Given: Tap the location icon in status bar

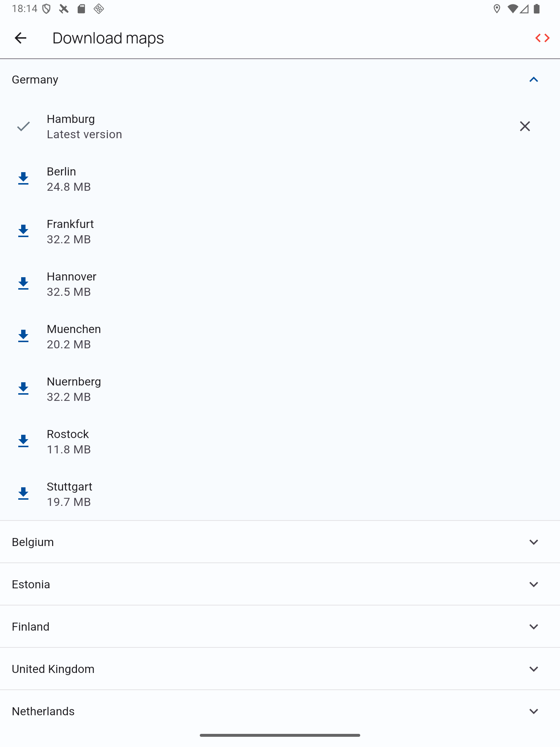Looking at the screenshot, I should (497, 9).
